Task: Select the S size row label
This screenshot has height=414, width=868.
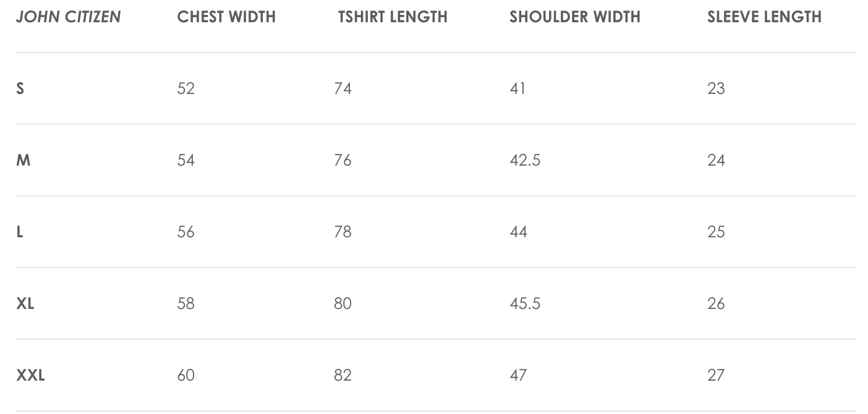Action: tap(20, 88)
